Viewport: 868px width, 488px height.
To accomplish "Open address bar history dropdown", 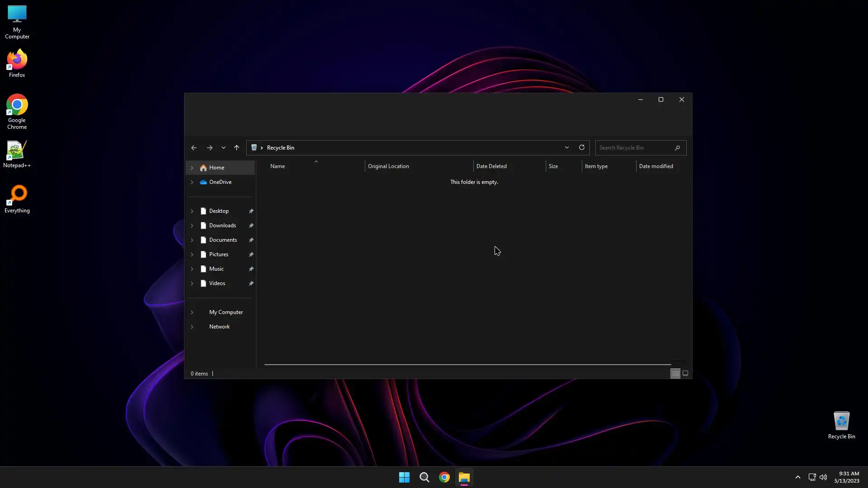I will click(566, 147).
